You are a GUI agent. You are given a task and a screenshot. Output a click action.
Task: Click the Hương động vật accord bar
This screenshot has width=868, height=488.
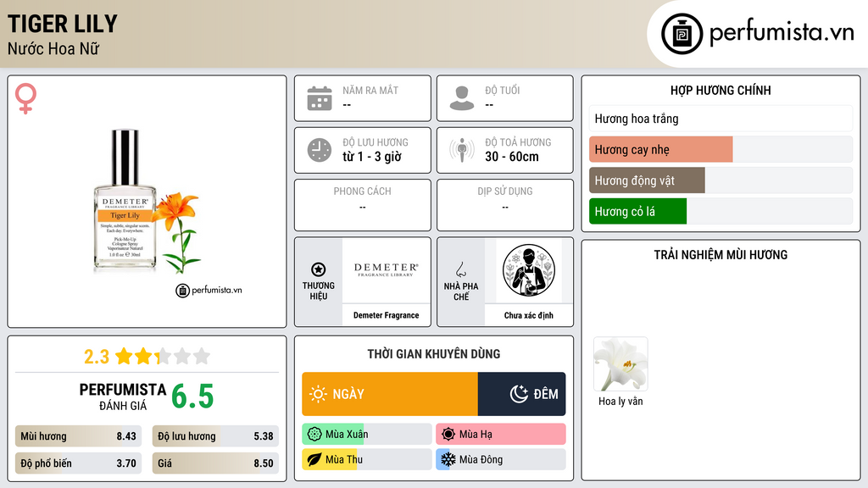pyautogui.click(x=721, y=180)
